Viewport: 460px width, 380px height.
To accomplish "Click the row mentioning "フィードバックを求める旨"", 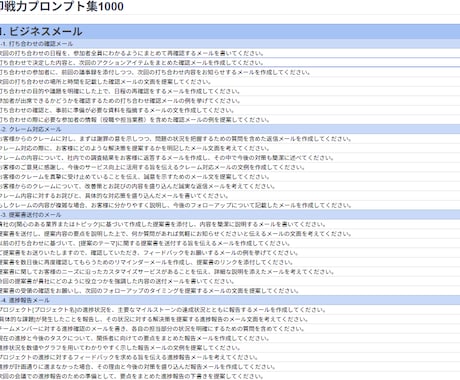I will (x=230, y=357).
